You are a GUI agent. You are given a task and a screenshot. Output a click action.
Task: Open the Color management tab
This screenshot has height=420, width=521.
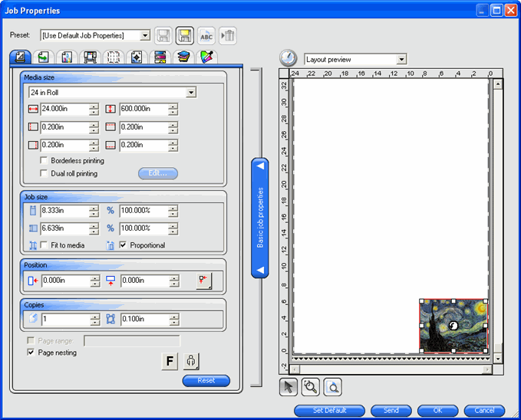tap(67, 57)
